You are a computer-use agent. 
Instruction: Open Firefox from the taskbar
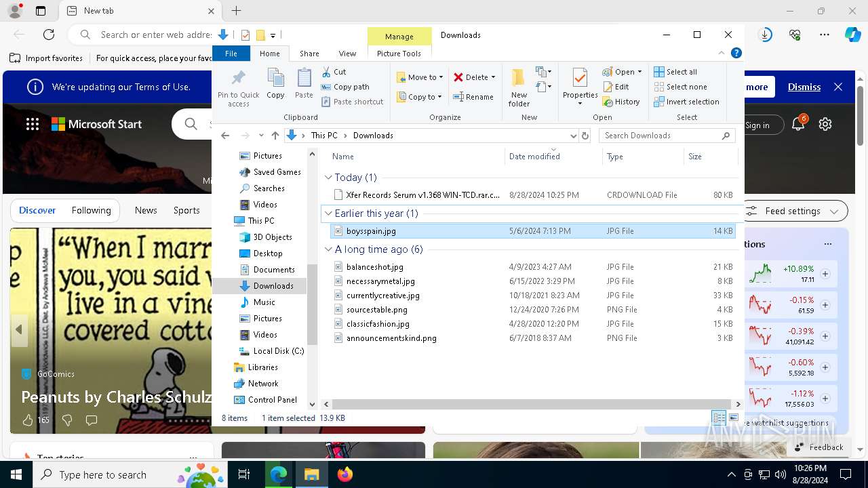click(345, 474)
